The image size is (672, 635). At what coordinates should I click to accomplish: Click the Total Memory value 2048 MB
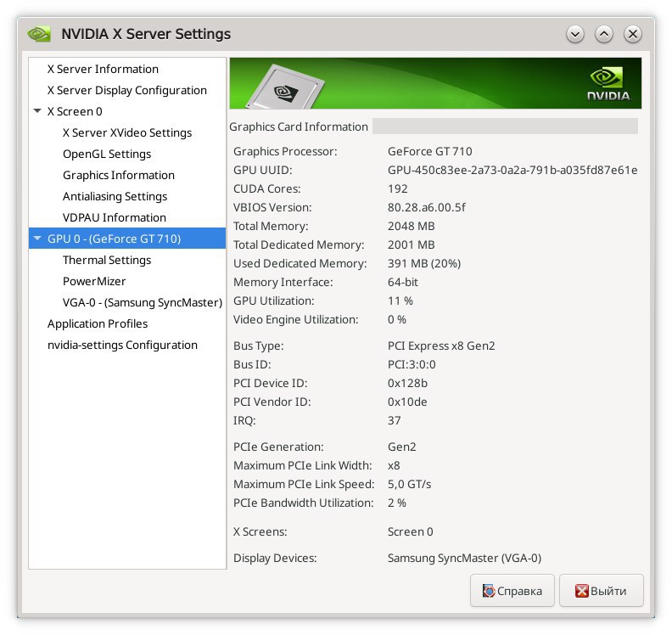(x=411, y=226)
